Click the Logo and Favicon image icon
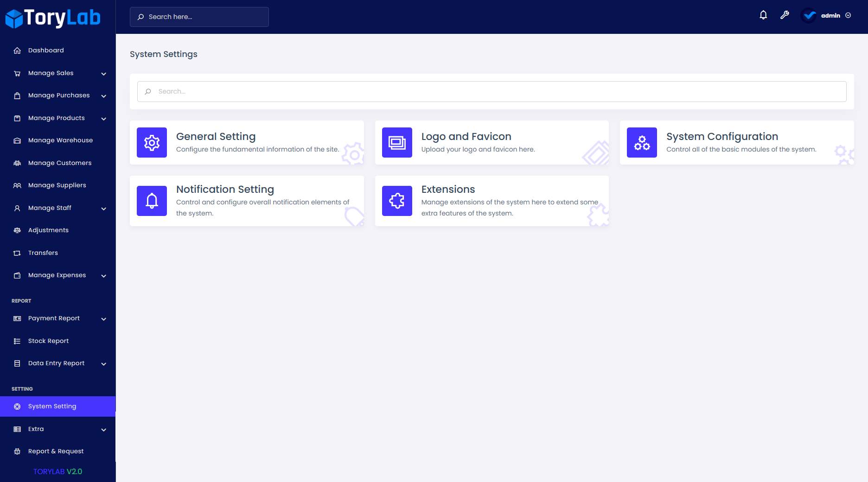This screenshot has width=868, height=482. (397, 142)
